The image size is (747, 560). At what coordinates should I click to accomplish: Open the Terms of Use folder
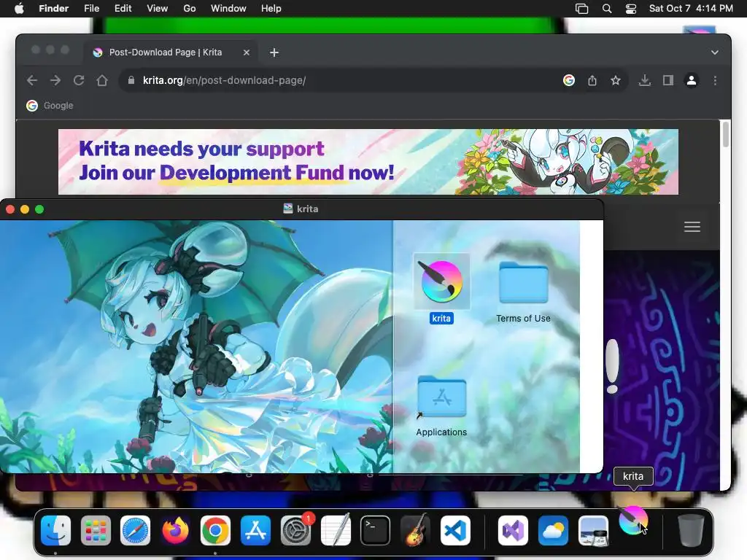[523, 282]
